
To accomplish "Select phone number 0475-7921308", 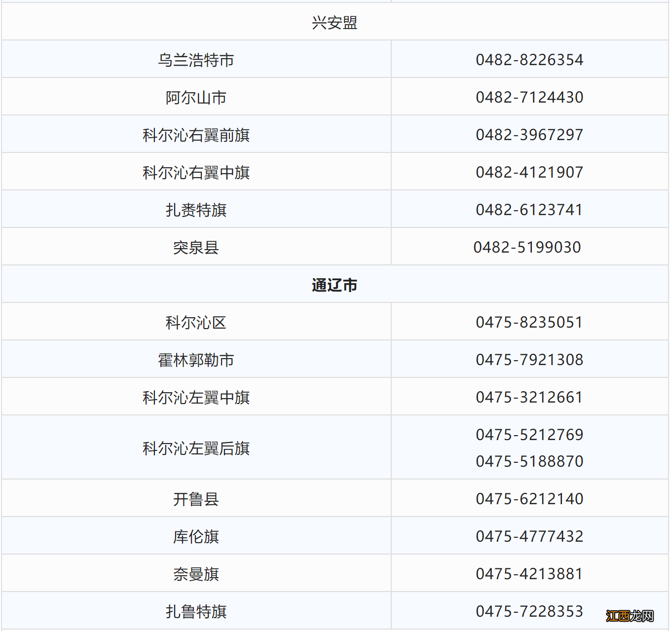I will tap(529, 360).
